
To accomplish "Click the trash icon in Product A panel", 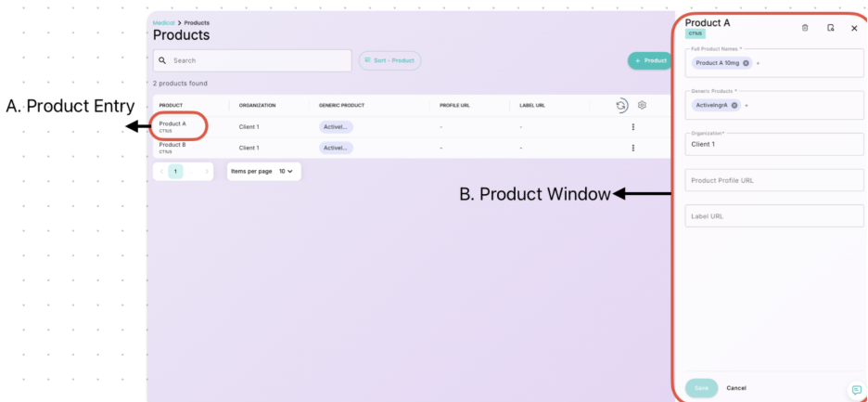I will click(805, 28).
